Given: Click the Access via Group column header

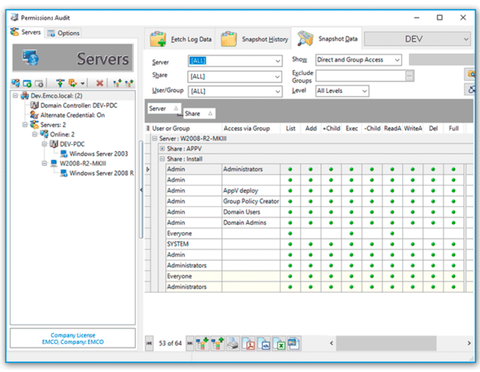Looking at the screenshot, I should tap(251, 128).
